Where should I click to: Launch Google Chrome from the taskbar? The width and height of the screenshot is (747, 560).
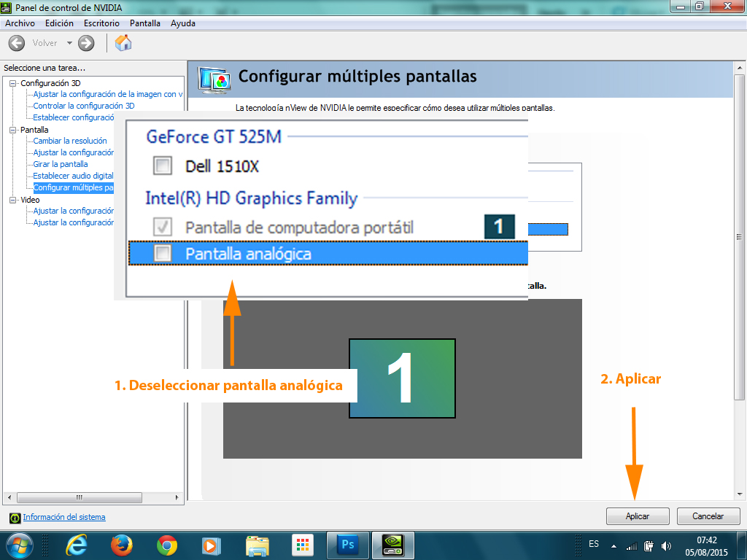click(x=167, y=545)
